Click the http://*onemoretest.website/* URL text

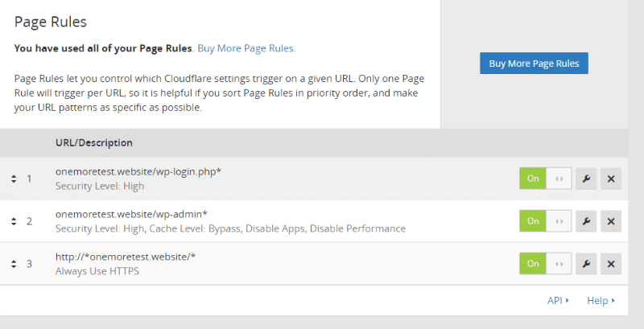click(126, 257)
